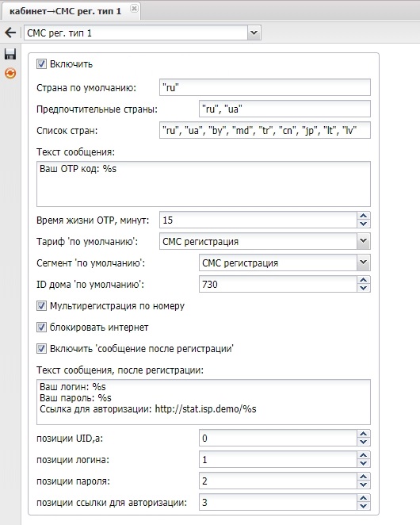Select the кабинет→СМС рег. тип 1 tab

65,11
